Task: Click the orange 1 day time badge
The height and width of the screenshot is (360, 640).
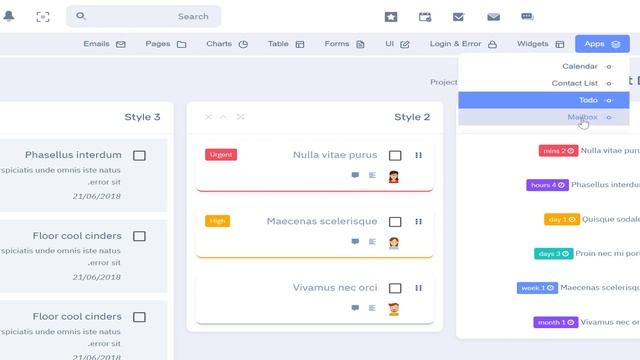Action: click(x=562, y=220)
